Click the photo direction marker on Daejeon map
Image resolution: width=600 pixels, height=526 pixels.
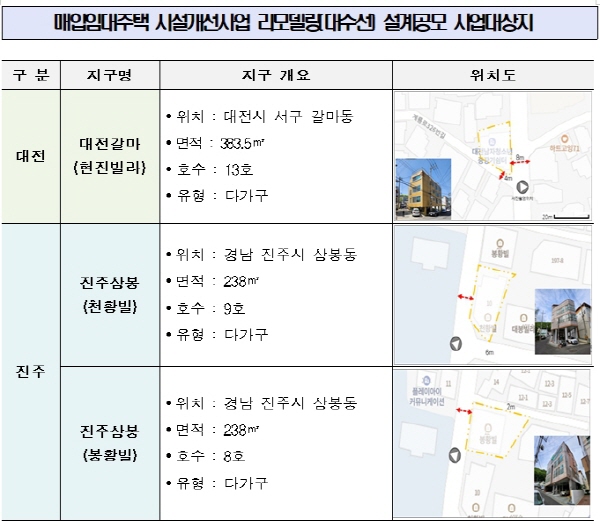tap(520, 187)
